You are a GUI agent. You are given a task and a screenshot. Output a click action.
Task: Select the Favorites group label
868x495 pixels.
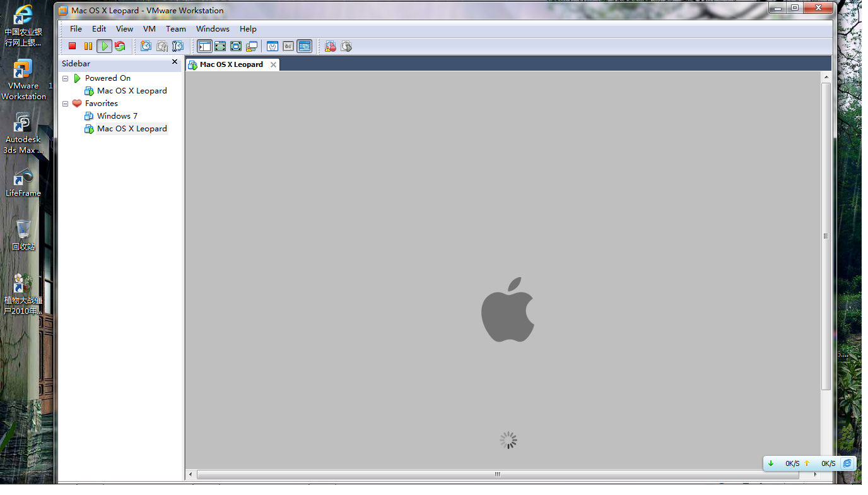click(x=102, y=104)
